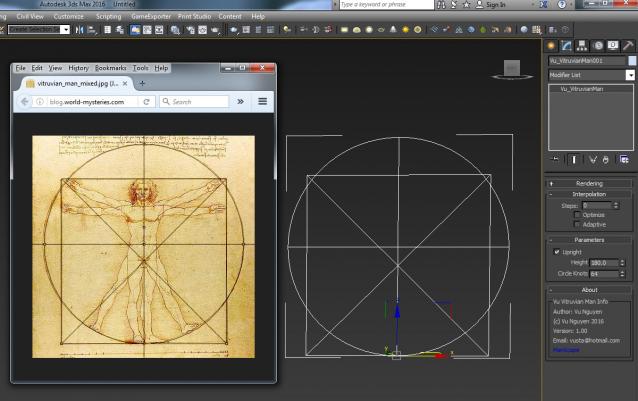This screenshot has height=401, width=638.
Task: Open the Content menu
Action: coord(230,16)
